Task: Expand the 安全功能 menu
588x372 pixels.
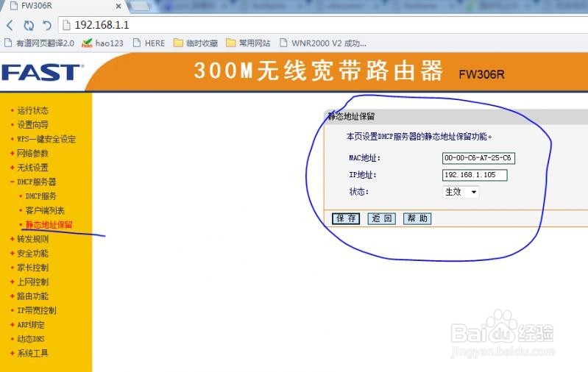Action: point(32,253)
